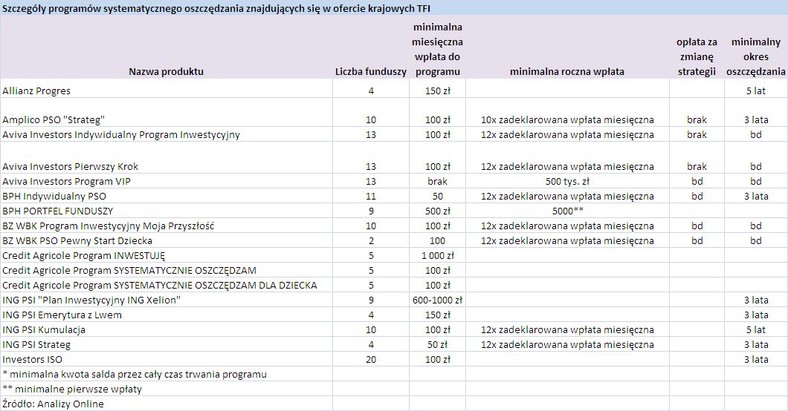
Task: Select the 'Allianz Progres' cell
Action: point(36,91)
